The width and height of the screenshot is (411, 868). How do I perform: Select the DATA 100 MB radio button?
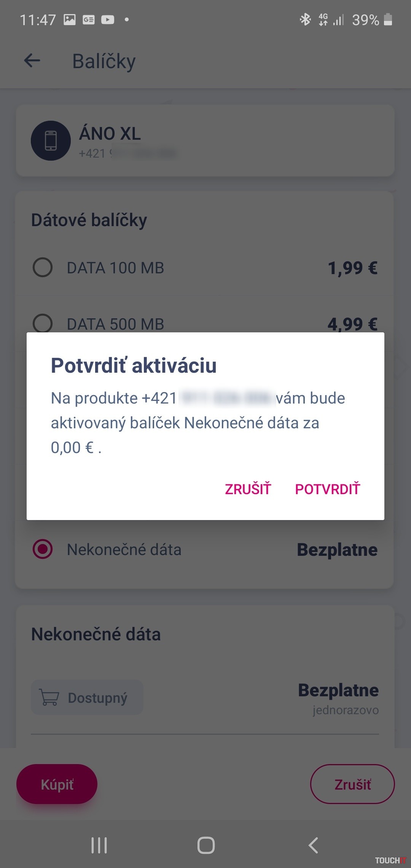(x=43, y=268)
